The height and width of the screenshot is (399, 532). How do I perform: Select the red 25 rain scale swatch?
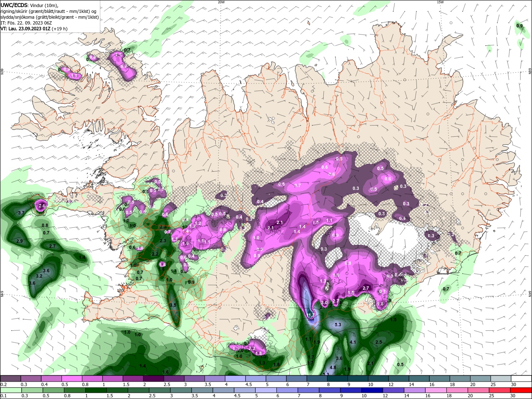click(500, 390)
